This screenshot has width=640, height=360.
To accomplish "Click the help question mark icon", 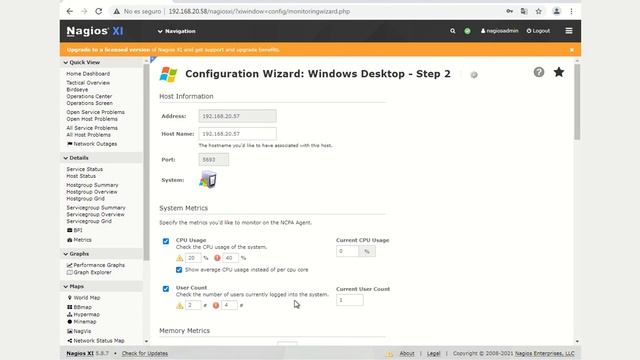I will [539, 72].
